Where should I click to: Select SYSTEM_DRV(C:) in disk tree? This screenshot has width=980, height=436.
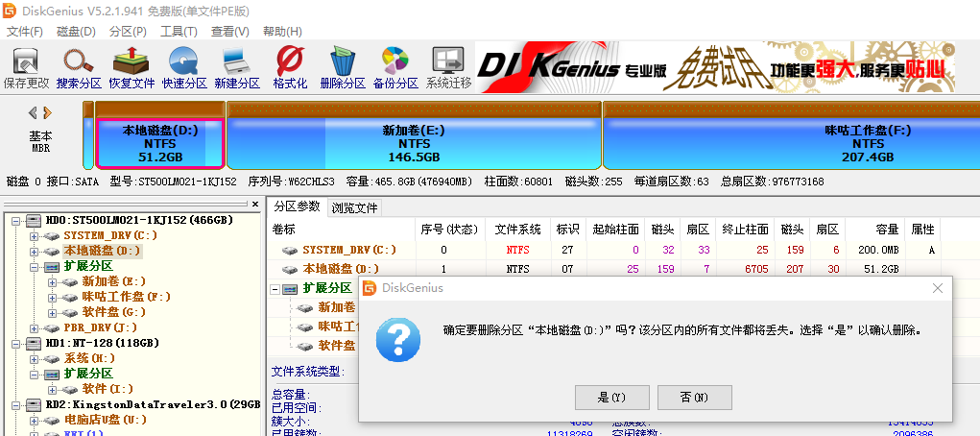[110, 236]
